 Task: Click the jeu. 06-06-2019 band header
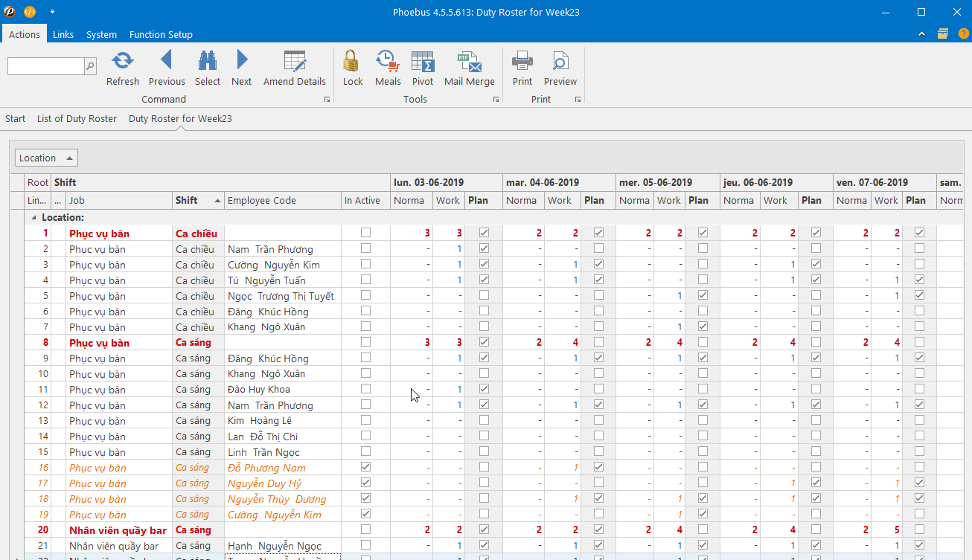coord(777,182)
